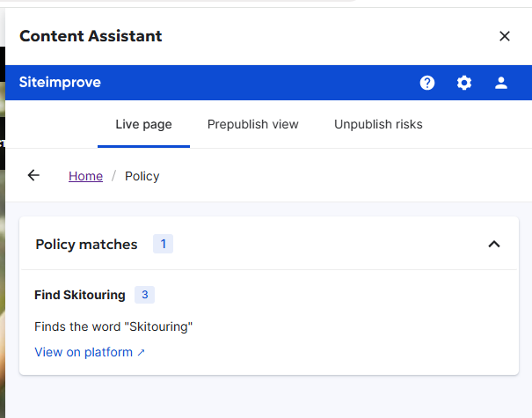
Task: Click the Siteimprove logo text
Action: pos(60,82)
